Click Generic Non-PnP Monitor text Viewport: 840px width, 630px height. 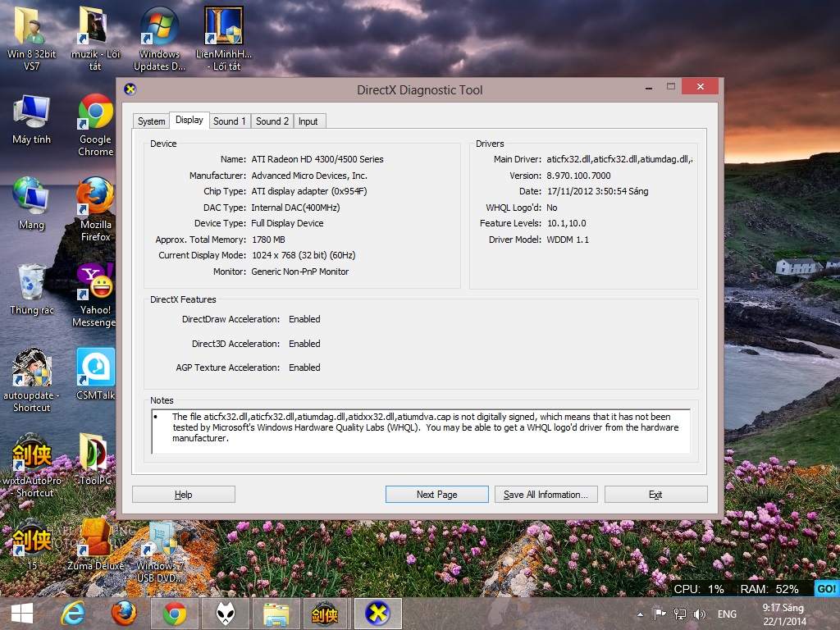300,272
